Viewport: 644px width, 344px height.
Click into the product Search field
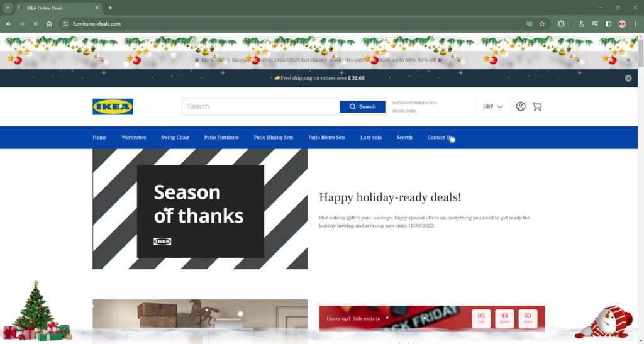[260, 107]
